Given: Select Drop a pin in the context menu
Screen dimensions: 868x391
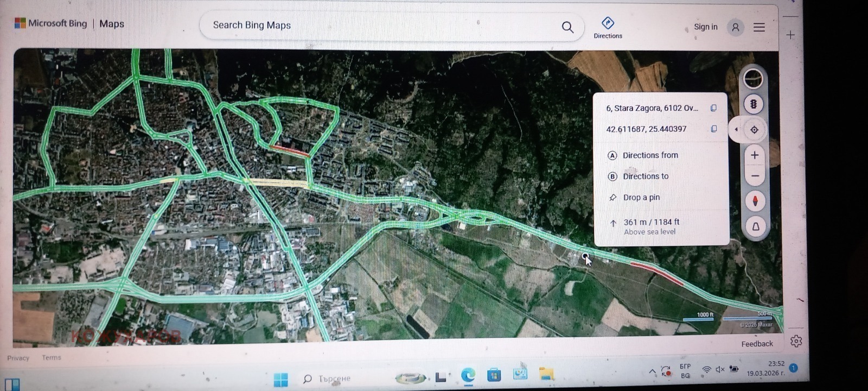Looking at the screenshot, I should tap(641, 198).
